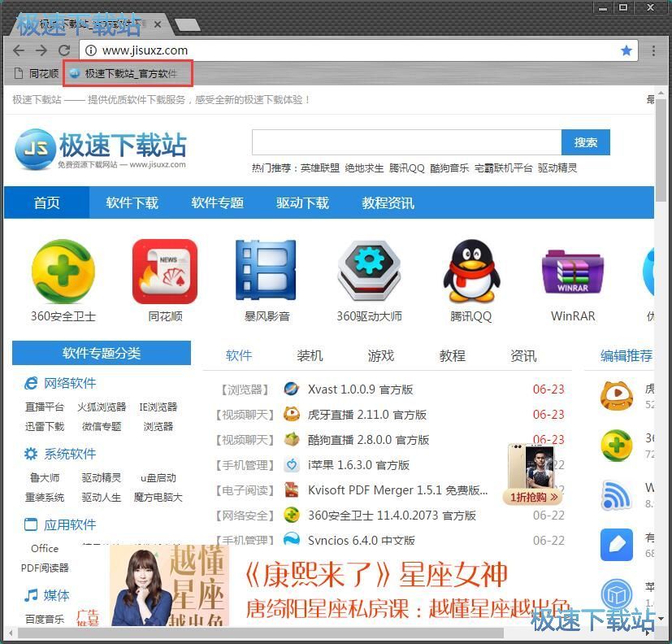Screen dimensions: 672x644
Task: Click the 暴风影音 film icon
Action: (267, 270)
